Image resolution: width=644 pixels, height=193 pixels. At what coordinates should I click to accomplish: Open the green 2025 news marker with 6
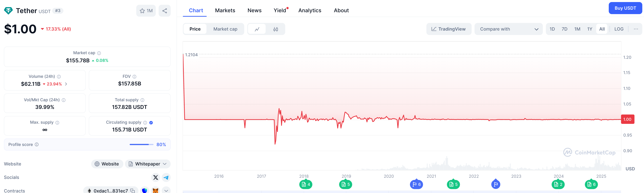tap(591, 184)
